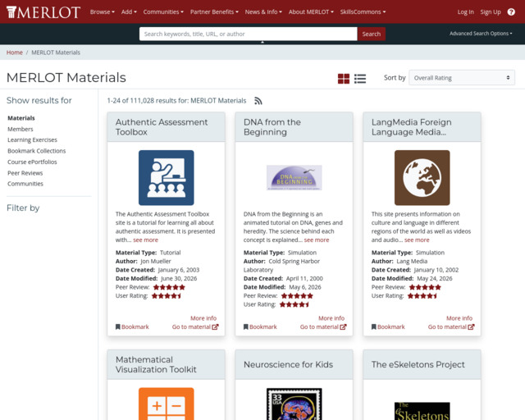Bookmark the LangMedia material
The width and height of the screenshot is (525, 420).
(x=388, y=326)
